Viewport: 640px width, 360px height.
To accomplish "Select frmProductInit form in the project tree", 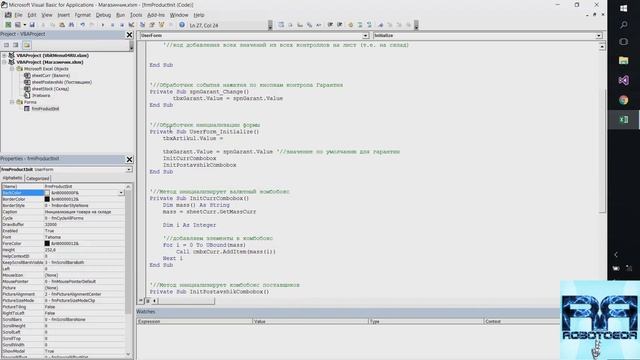I will 45,109.
